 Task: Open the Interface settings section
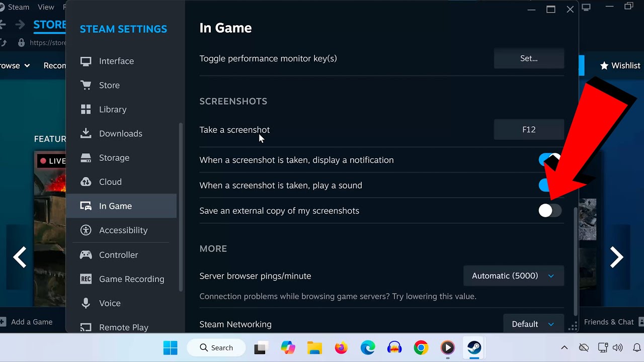pos(121,61)
